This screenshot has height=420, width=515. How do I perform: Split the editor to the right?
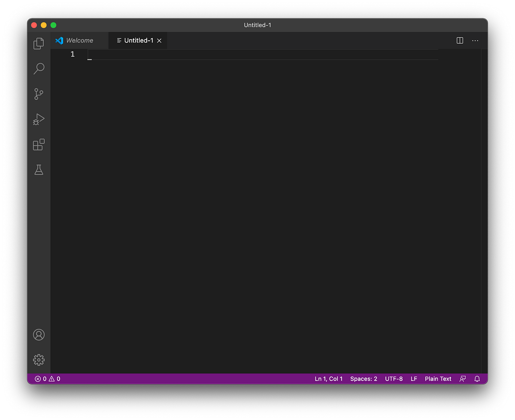460,40
